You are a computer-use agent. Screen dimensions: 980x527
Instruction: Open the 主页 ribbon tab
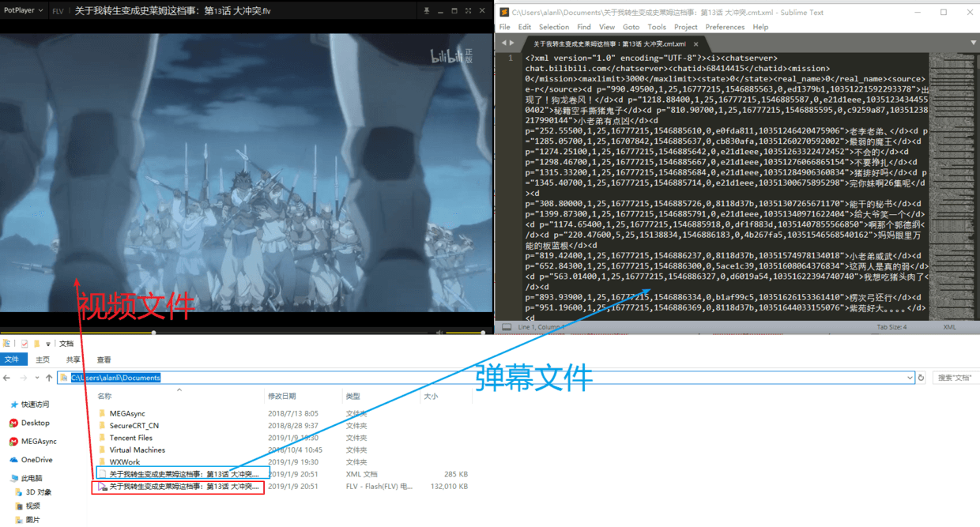(43, 359)
